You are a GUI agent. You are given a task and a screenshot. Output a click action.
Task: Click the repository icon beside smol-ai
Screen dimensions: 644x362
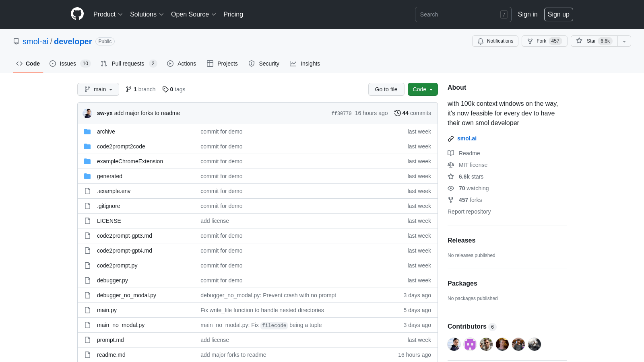click(x=16, y=41)
